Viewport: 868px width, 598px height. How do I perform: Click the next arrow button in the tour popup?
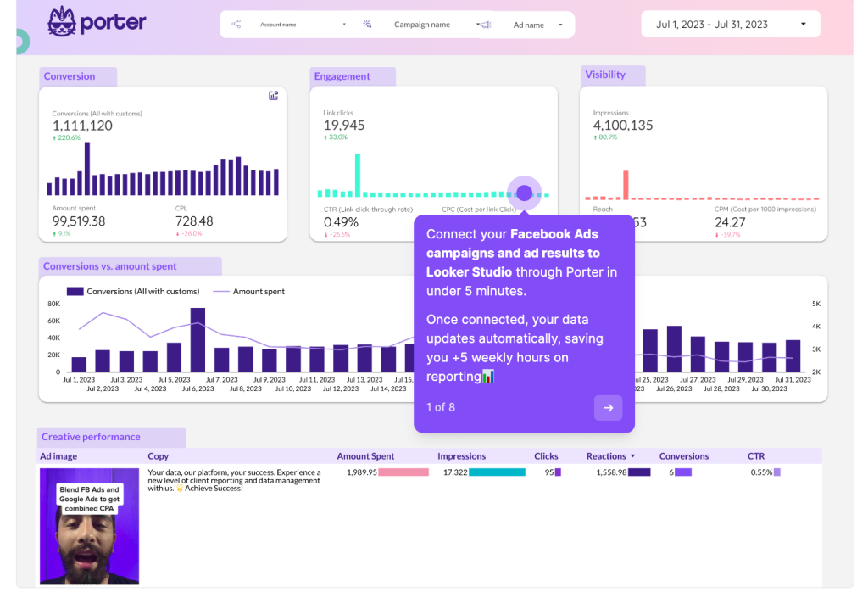[x=608, y=407]
